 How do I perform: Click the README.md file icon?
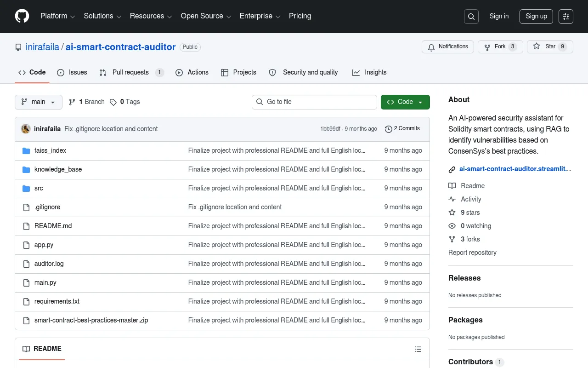click(x=26, y=226)
